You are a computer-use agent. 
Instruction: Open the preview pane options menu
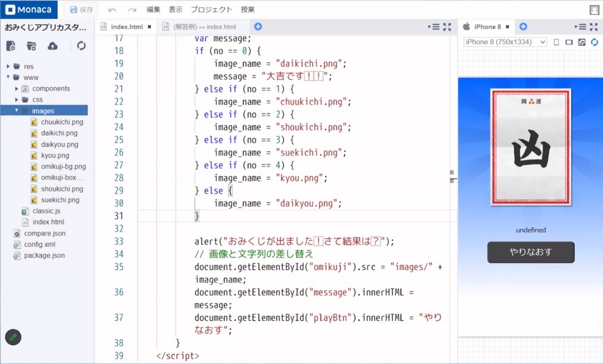tap(580, 27)
